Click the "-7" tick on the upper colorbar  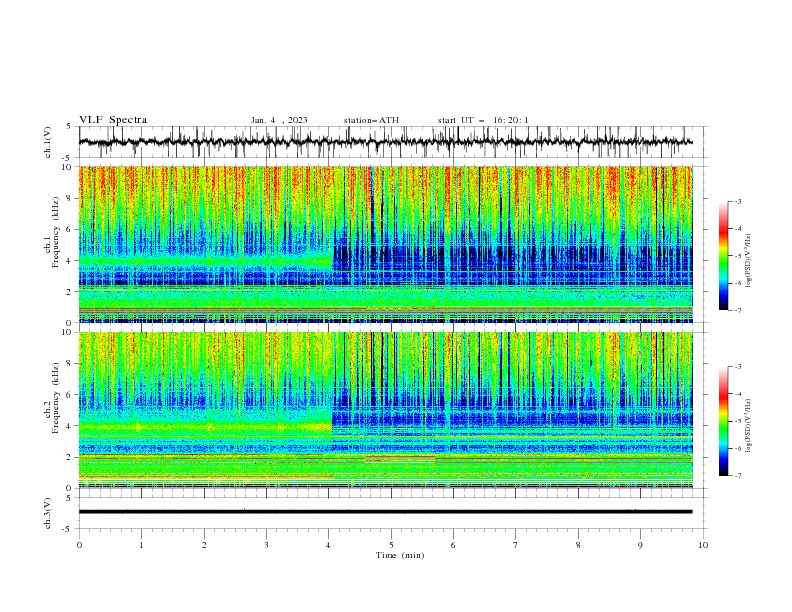[738, 310]
